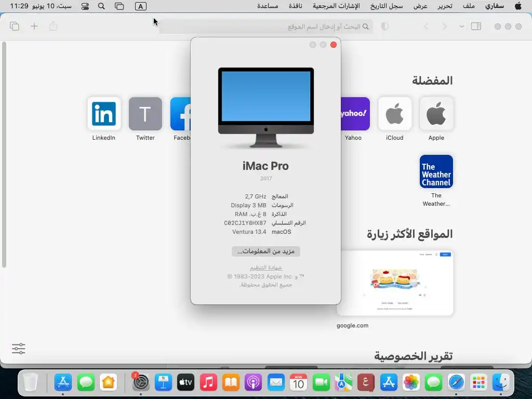Viewport: 532px width, 399px height.
Task: Go back with Safari's back arrow
Action: [x=426, y=26]
